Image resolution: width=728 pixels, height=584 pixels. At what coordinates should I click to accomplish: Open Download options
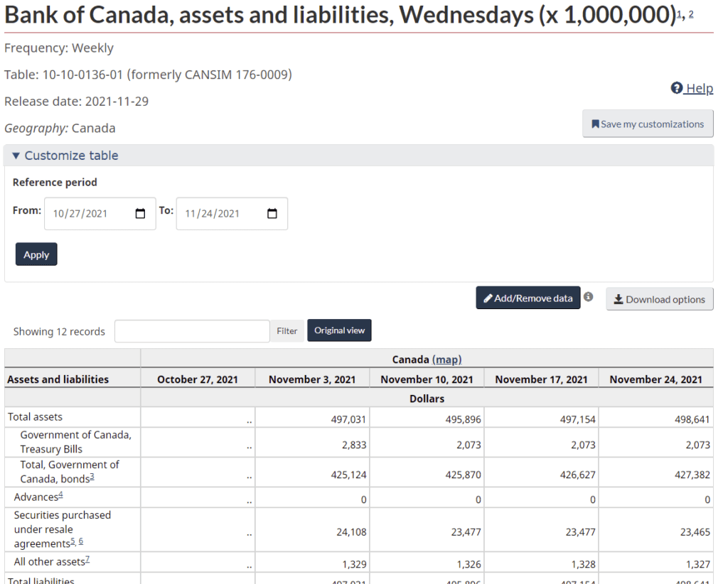pos(659,299)
